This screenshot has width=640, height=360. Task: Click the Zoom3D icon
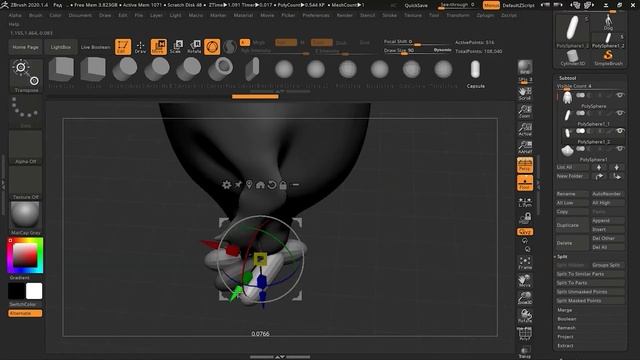click(525, 298)
